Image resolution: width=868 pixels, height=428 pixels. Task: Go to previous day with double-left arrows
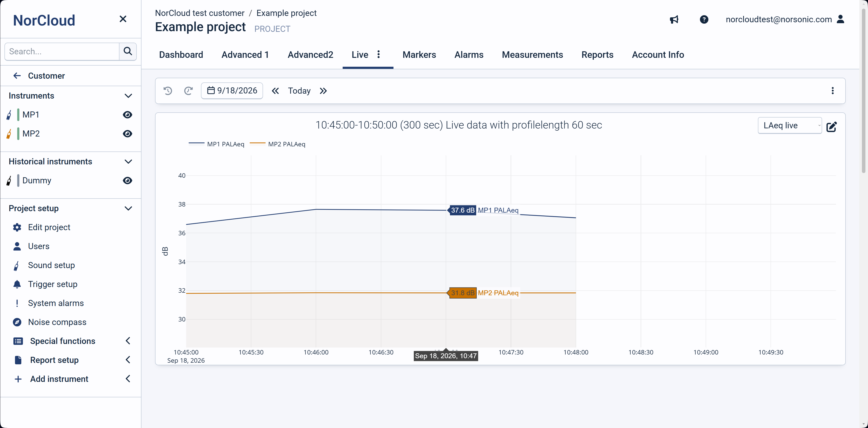(x=275, y=91)
